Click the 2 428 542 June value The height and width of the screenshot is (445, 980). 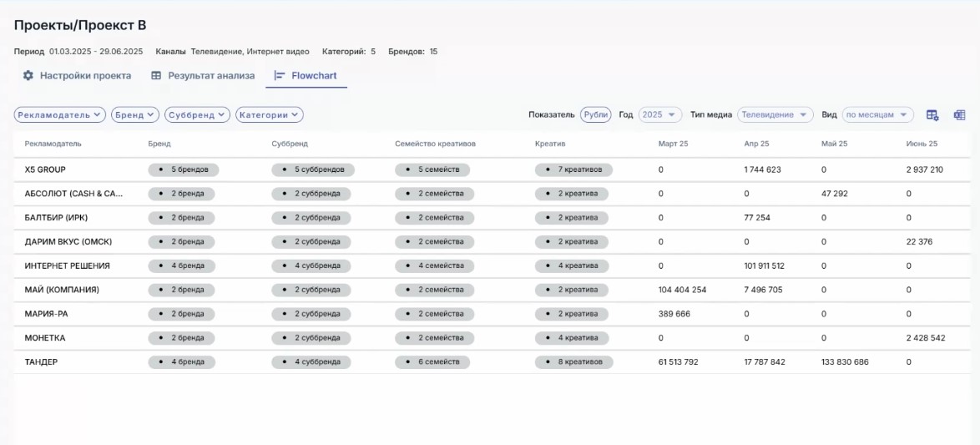point(926,338)
